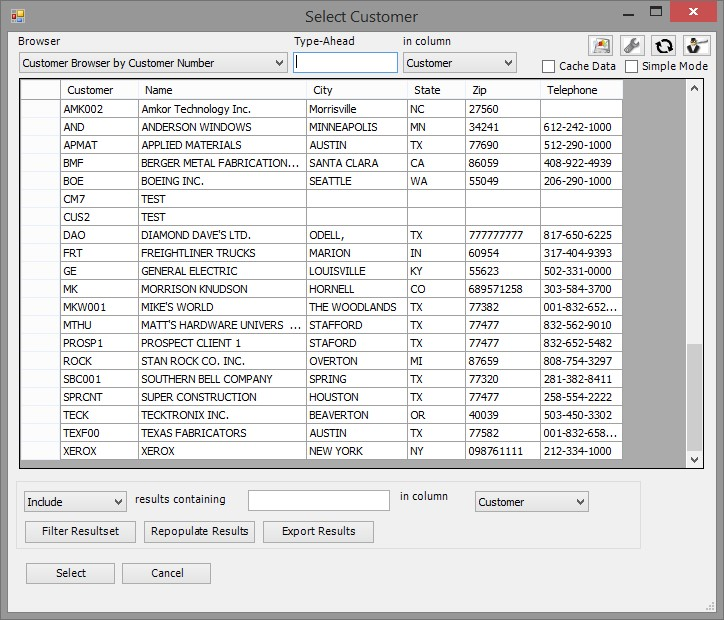Select the GENERAL ELECTRIC name cell
The image size is (724, 620).
coord(222,271)
